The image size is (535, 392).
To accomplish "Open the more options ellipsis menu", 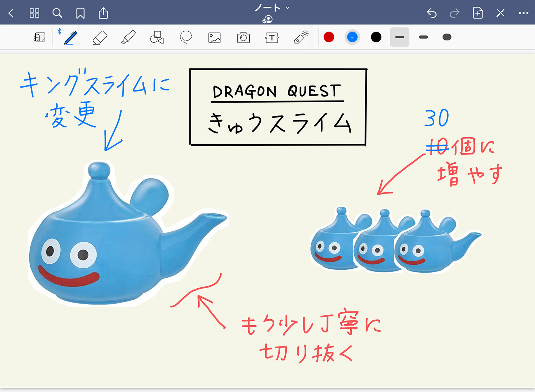I will (523, 14).
